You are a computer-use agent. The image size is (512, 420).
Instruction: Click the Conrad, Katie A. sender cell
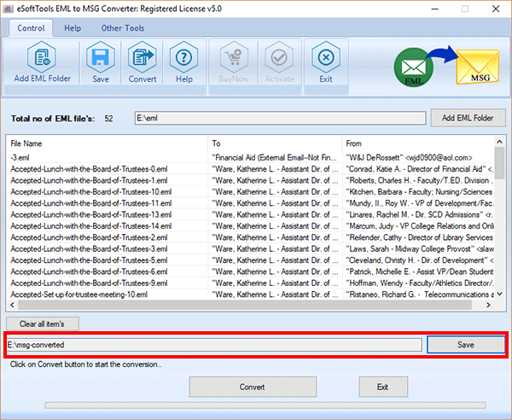point(420,169)
